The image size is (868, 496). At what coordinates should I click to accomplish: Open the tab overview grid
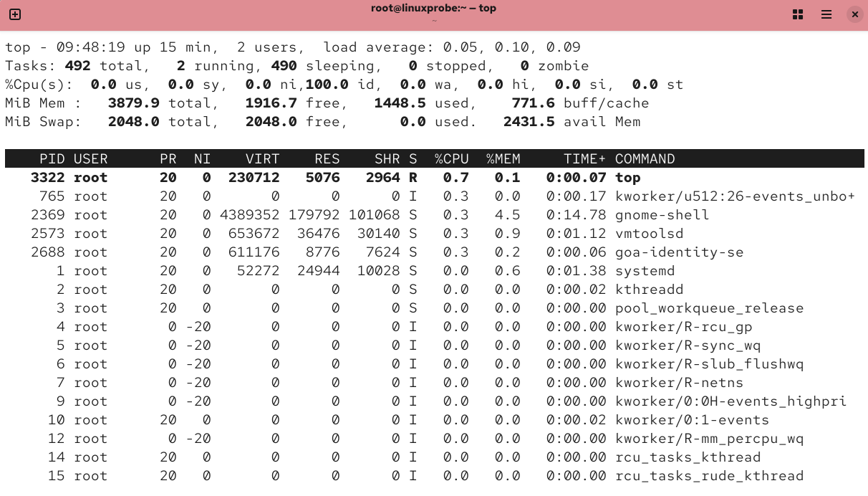798,14
